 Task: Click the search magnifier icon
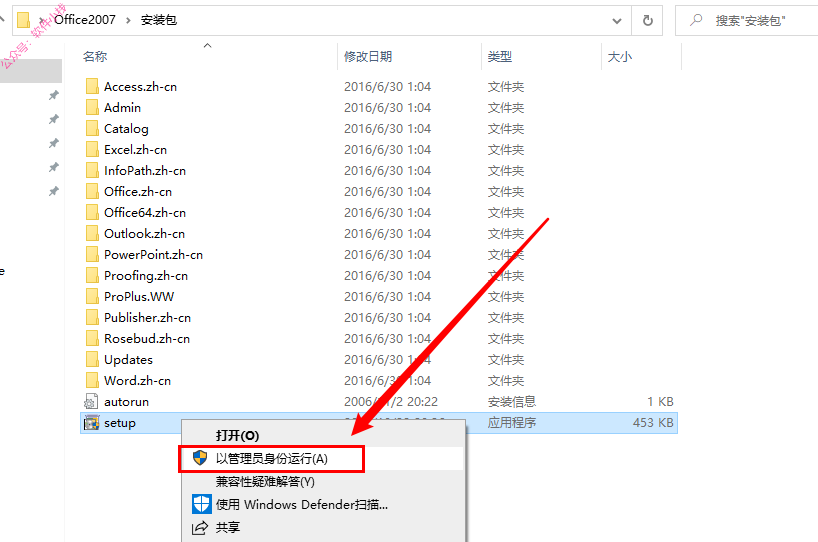pyautogui.click(x=696, y=20)
